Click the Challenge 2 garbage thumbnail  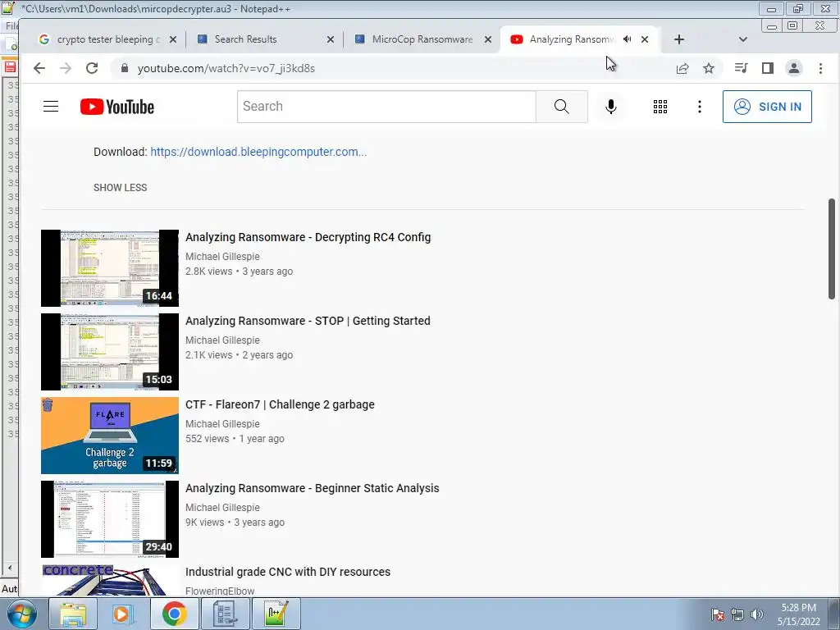coord(110,435)
